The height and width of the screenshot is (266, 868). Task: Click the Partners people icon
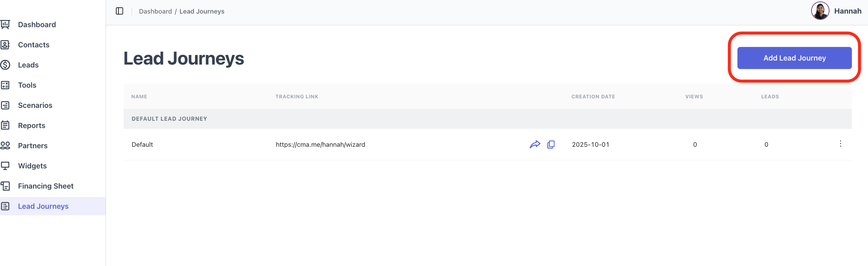click(x=5, y=146)
